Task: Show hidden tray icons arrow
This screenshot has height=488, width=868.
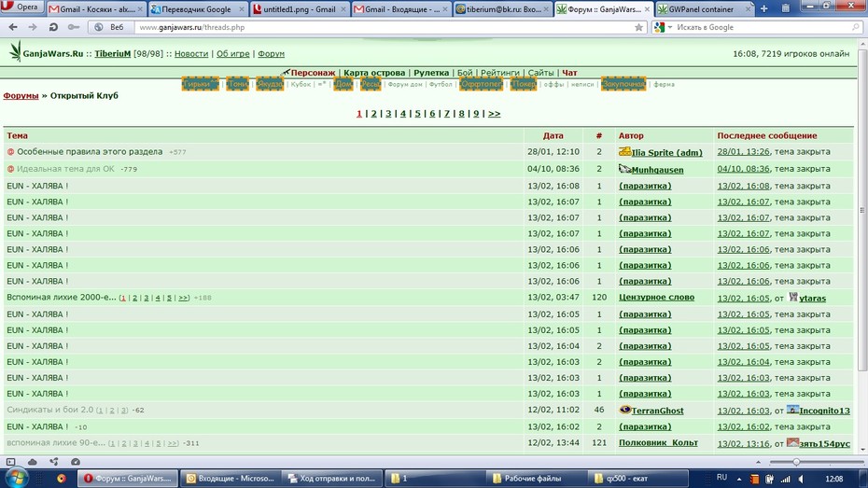Action: point(739,479)
